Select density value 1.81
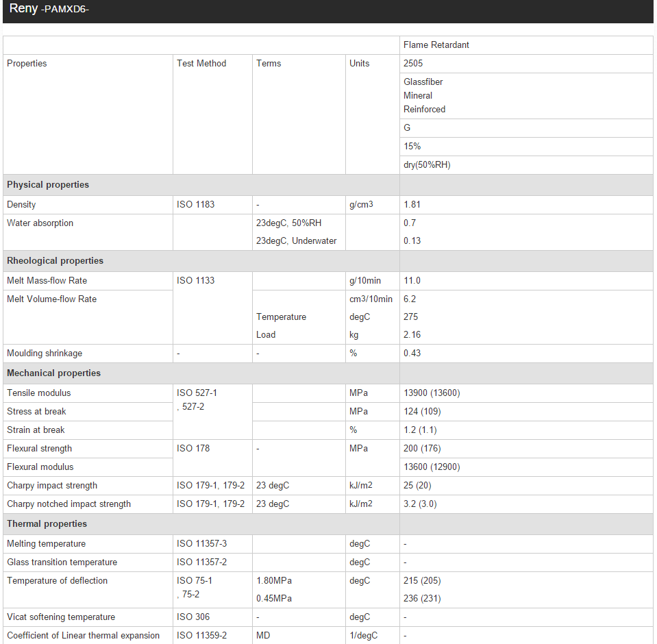 (412, 204)
